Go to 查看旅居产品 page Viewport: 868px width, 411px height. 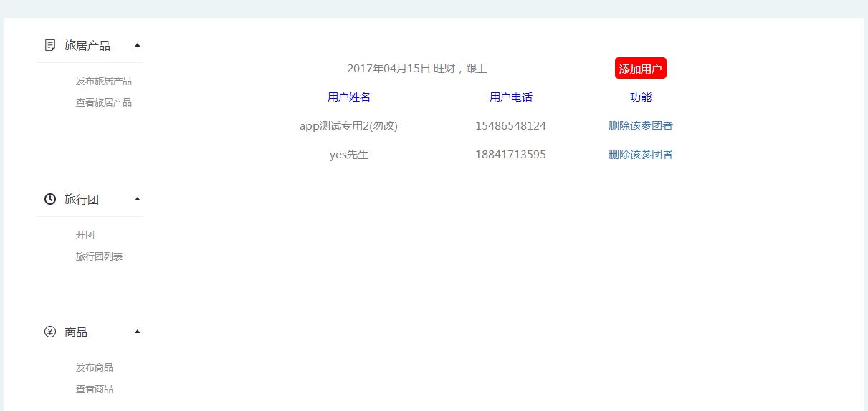click(x=103, y=102)
